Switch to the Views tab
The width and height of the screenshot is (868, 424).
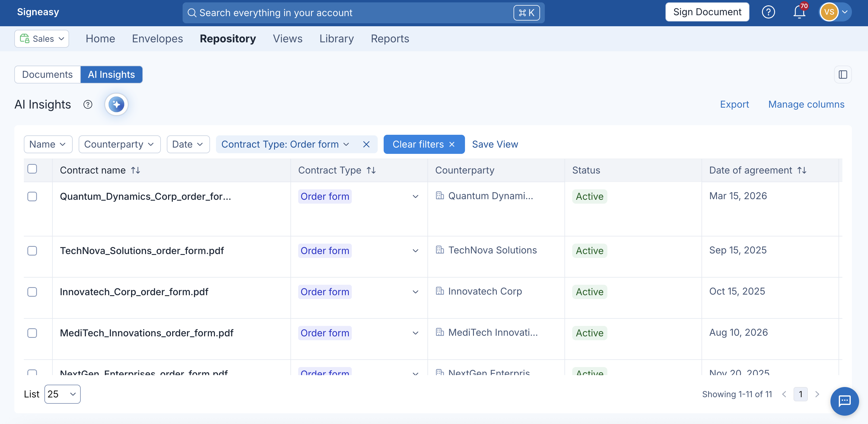pos(288,39)
